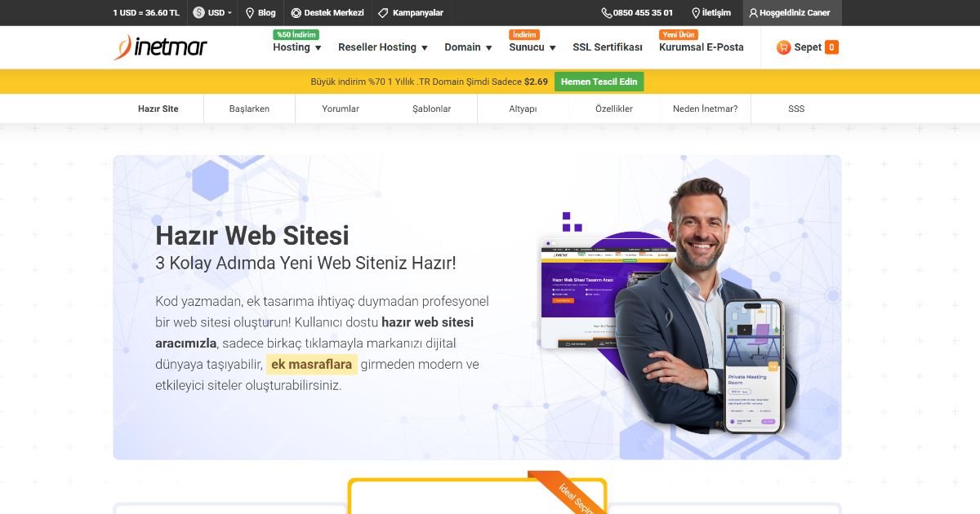Click the phone icon beside 0850 455 35 01
This screenshot has width=980, height=514.
click(606, 13)
